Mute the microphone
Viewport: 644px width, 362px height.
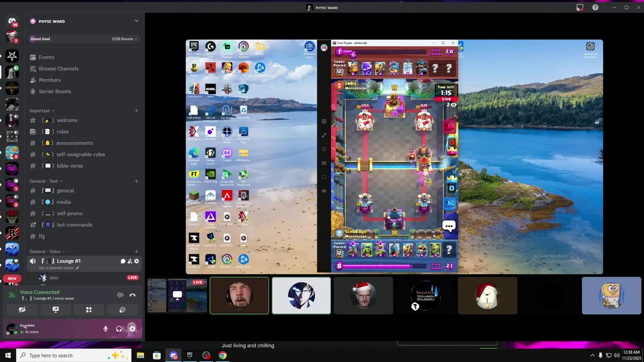[x=106, y=329]
